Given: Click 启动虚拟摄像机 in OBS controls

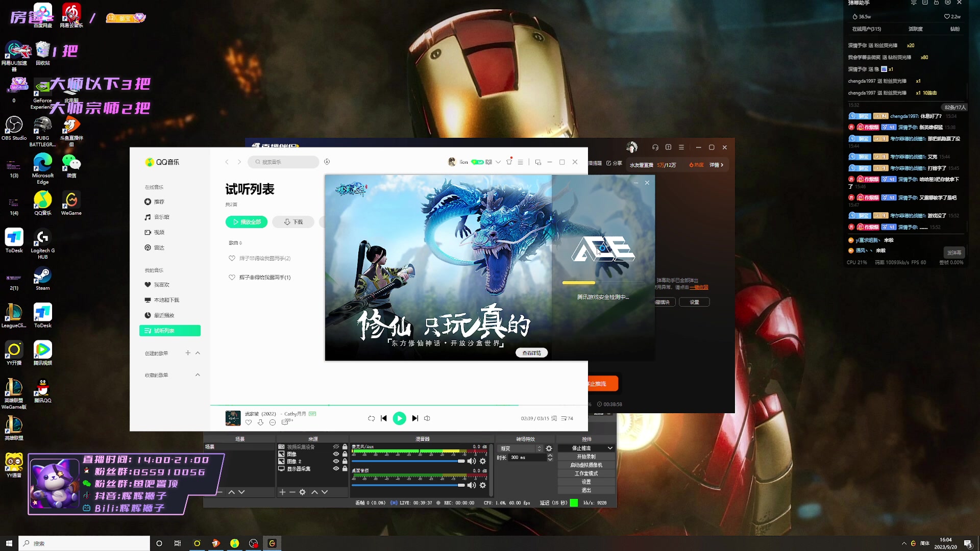Looking at the screenshot, I should 586,465.
